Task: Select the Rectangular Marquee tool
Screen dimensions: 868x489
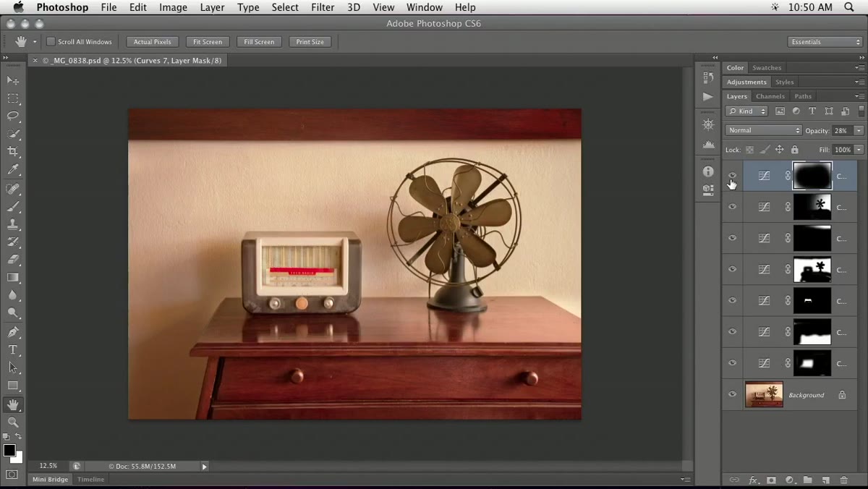Action: [x=13, y=98]
